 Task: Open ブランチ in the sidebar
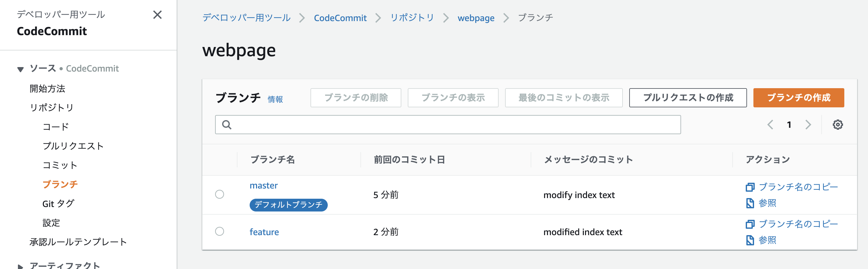tap(60, 184)
